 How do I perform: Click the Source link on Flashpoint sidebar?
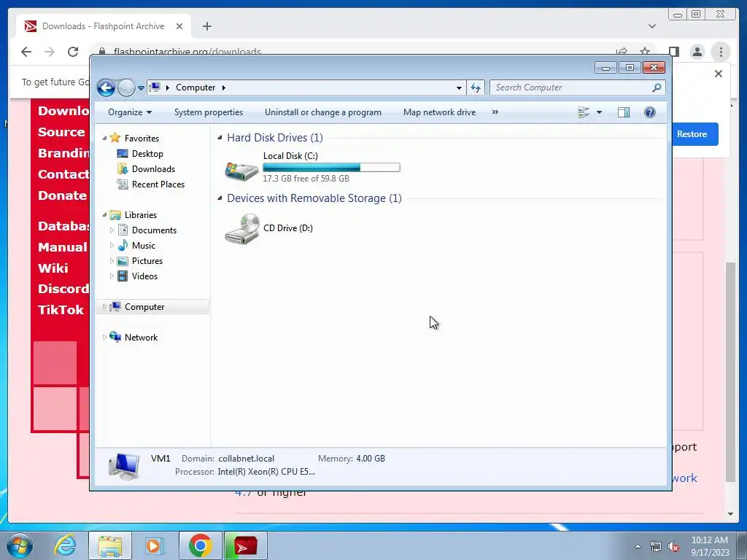(x=61, y=132)
